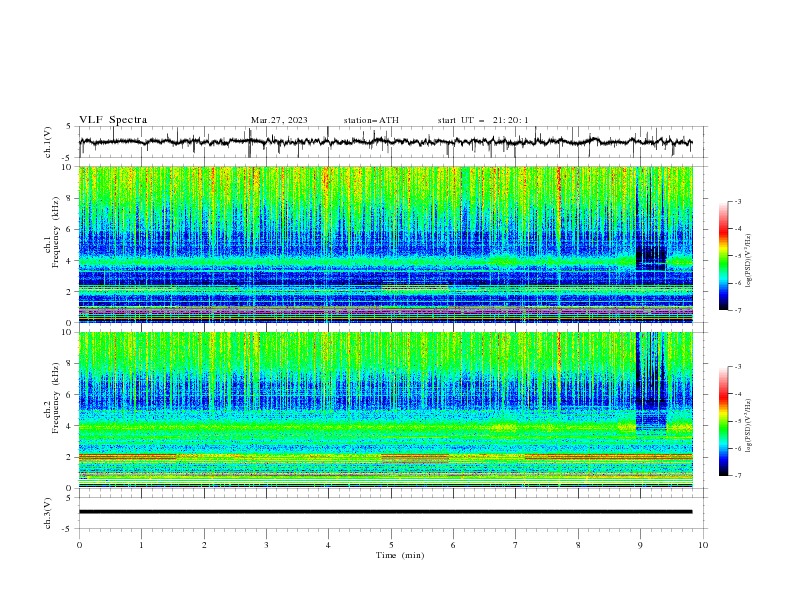Click the ch.2 spectrogram color scale bar
This screenshot has width=792, height=612.
tap(723, 421)
